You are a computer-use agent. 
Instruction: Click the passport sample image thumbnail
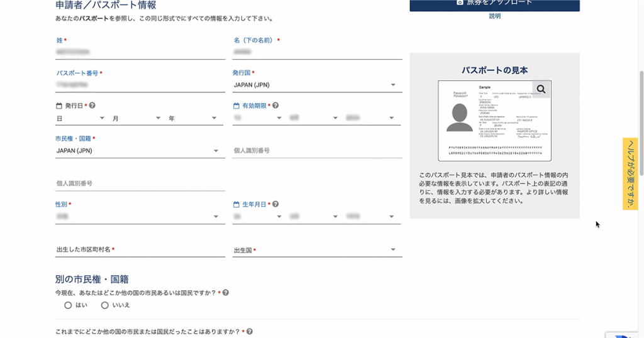pyautogui.click(x=494, y=120)
